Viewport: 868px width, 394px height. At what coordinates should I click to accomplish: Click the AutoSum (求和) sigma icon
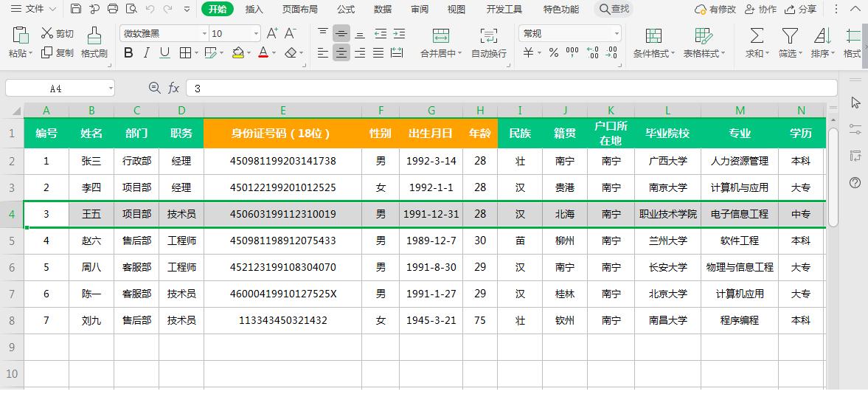757,35
